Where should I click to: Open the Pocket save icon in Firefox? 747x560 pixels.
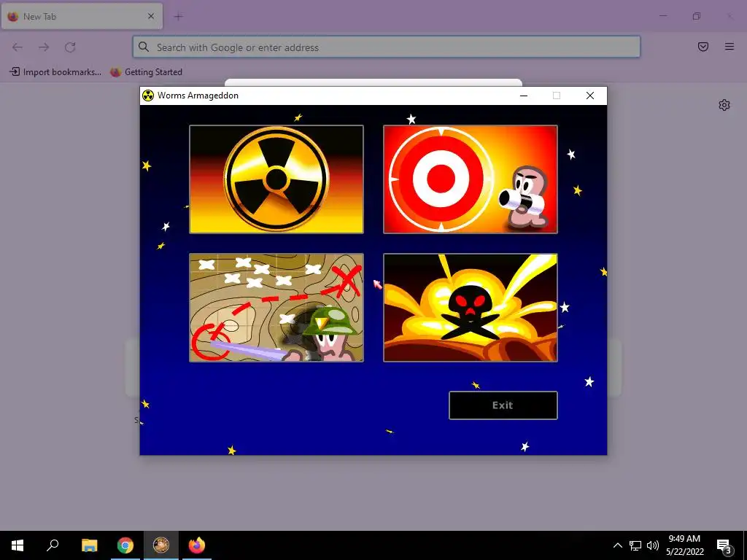pyautogui.click(x=703, y=47)
